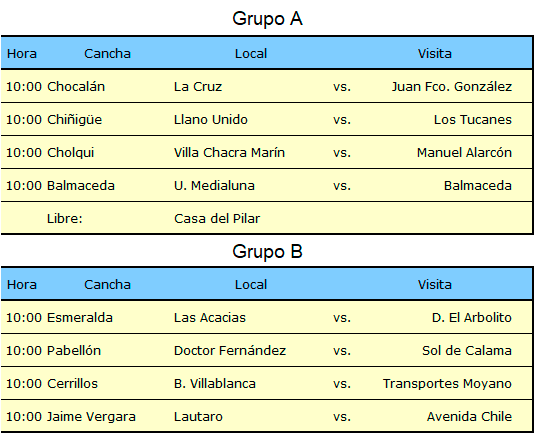This screenshot has width=534, height=433.
Task: Select the Hora column header in Grupo A
Action: click(x=22, y=53)
